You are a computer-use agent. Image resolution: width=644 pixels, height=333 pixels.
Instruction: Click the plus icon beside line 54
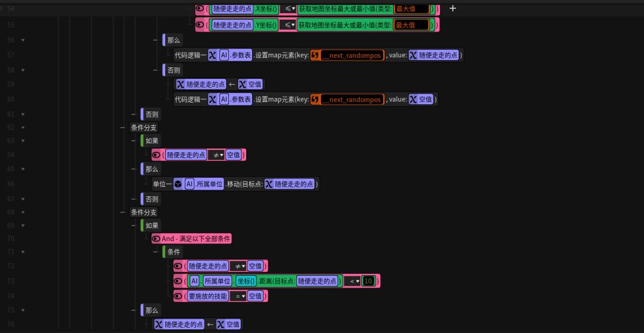(x=453, y=8)
